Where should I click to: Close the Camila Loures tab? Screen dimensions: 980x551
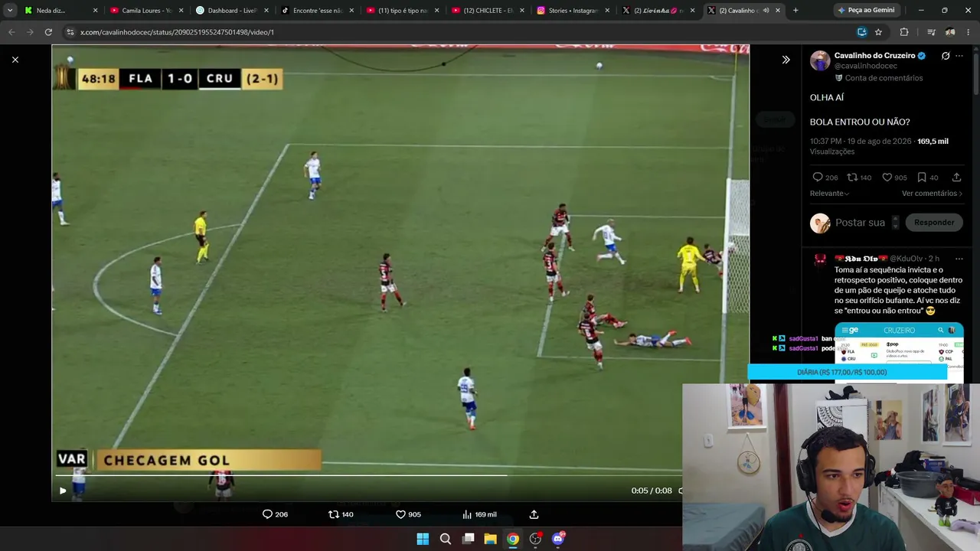click(x=181, y=11)
